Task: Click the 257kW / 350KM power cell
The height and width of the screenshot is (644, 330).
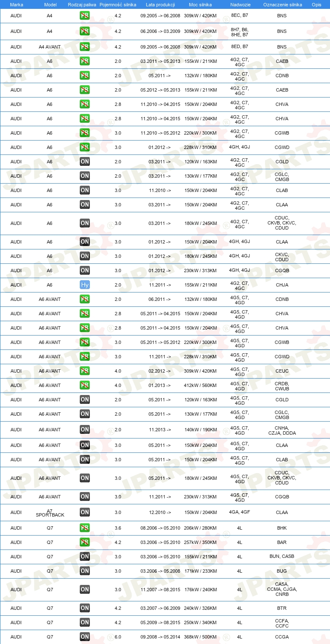Action: tap(200, 542)
